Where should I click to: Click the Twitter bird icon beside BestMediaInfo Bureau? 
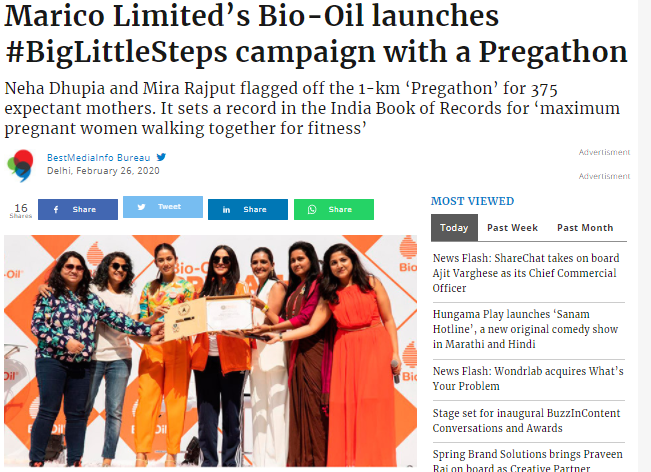[161, 157]
